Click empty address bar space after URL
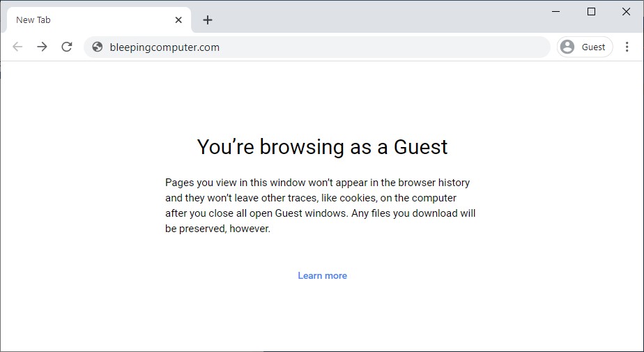644x352 pixels. click(x=383, y=47)
